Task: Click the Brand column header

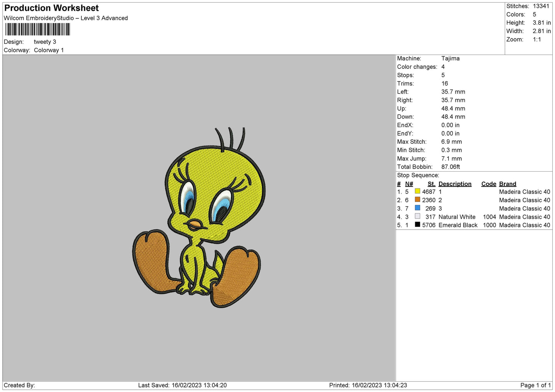Action: click(x=507, y=184)
